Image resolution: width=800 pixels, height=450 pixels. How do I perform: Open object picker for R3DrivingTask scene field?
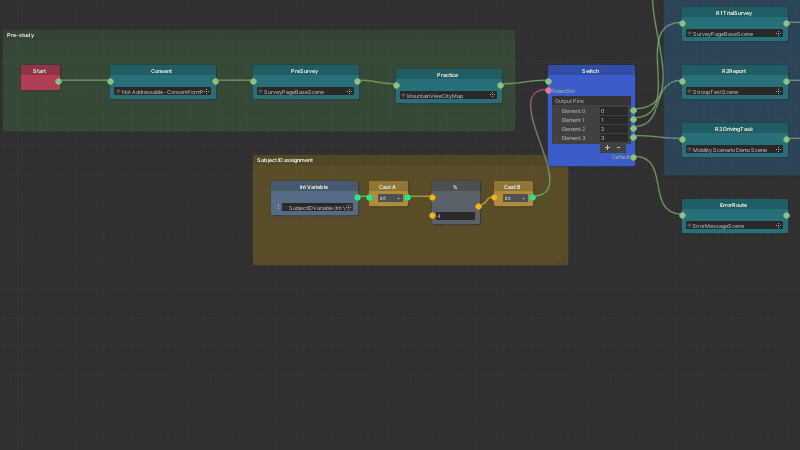[x=779, y=149]
